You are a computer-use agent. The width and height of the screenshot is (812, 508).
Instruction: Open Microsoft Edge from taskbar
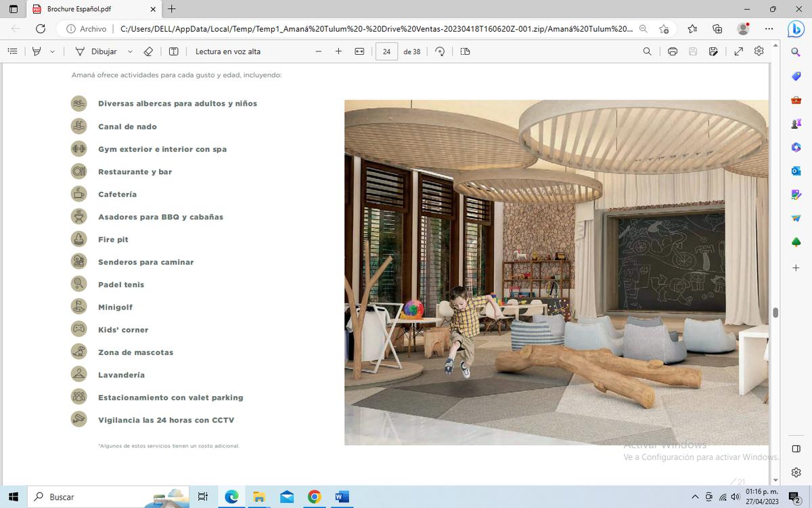(231, 496)
